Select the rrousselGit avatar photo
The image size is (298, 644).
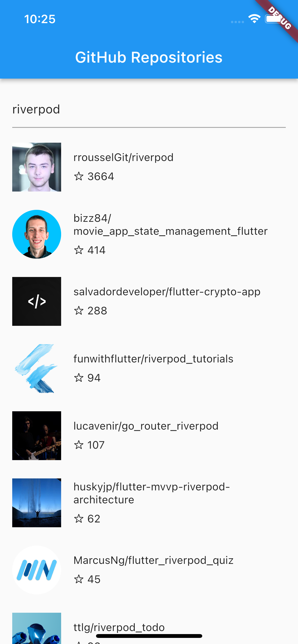click(36, 167)
